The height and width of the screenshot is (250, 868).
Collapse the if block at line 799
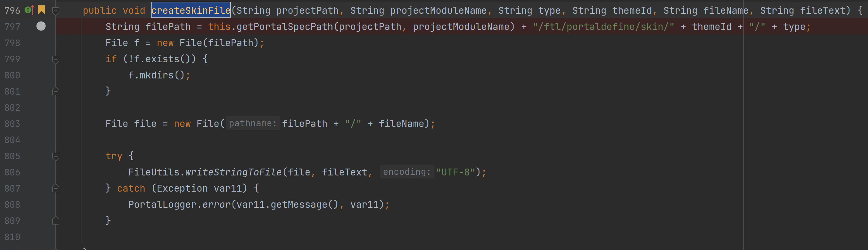(x=56, y=59)
